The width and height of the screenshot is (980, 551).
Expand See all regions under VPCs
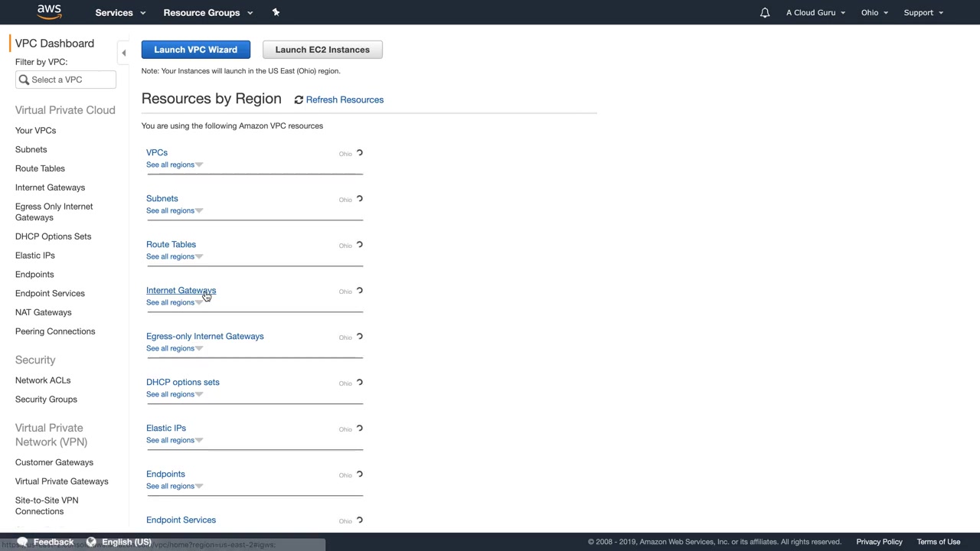click(x=174, y=165)
